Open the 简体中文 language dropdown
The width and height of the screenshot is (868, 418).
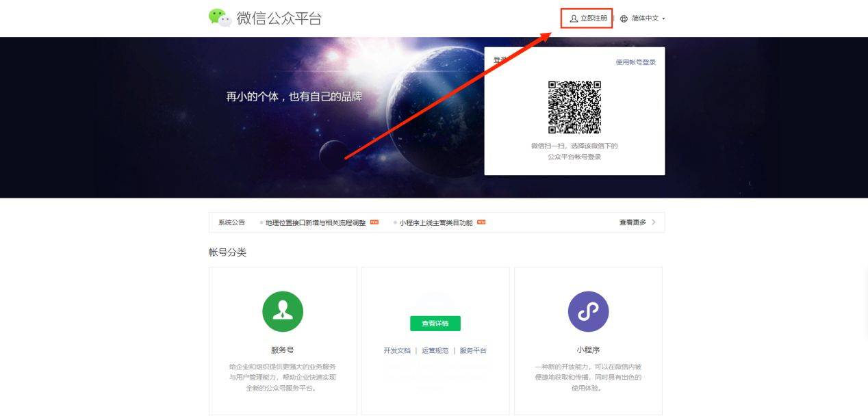click(x=648, y=18)
